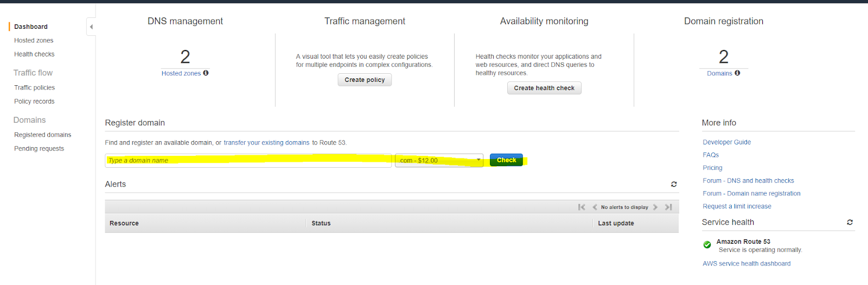Refresh the Service health section

850,222
